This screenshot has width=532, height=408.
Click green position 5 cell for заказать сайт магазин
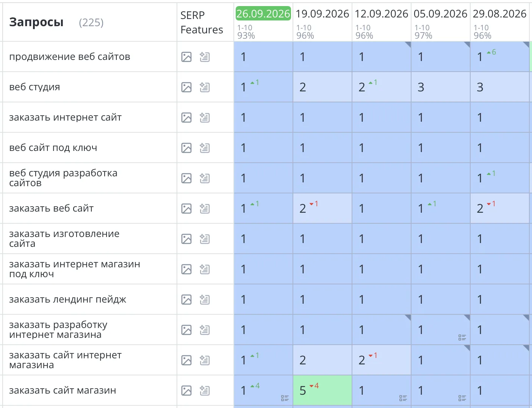[322, 390]
